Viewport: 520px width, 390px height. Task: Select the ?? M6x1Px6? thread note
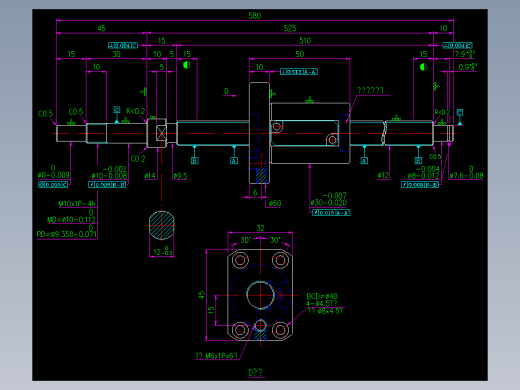217,356
